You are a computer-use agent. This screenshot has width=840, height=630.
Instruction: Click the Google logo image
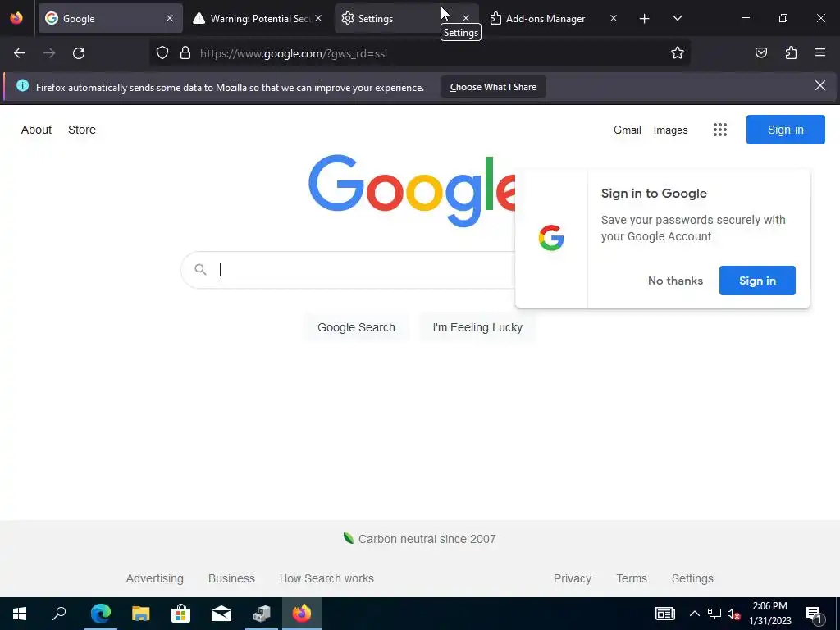pos(412,191)
